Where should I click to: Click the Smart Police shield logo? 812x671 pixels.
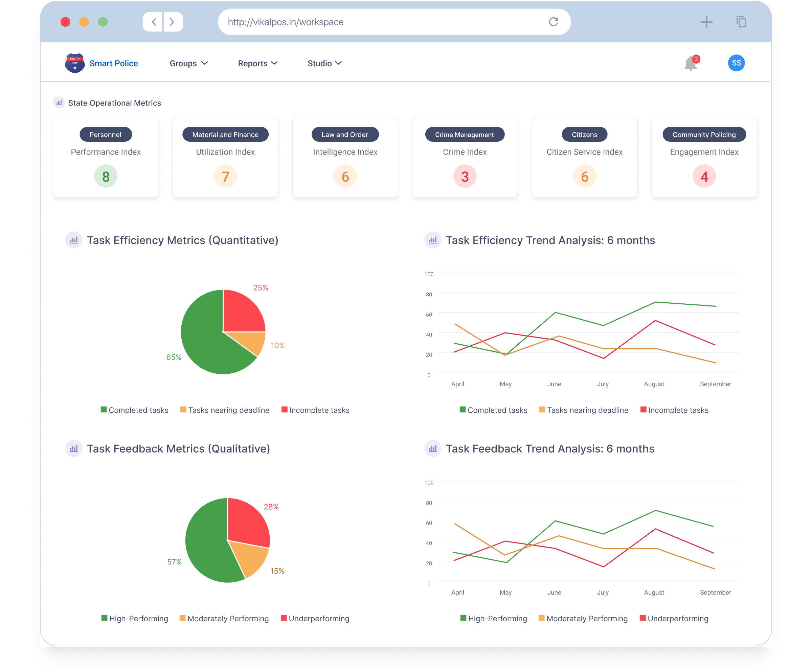pos(75,63)
